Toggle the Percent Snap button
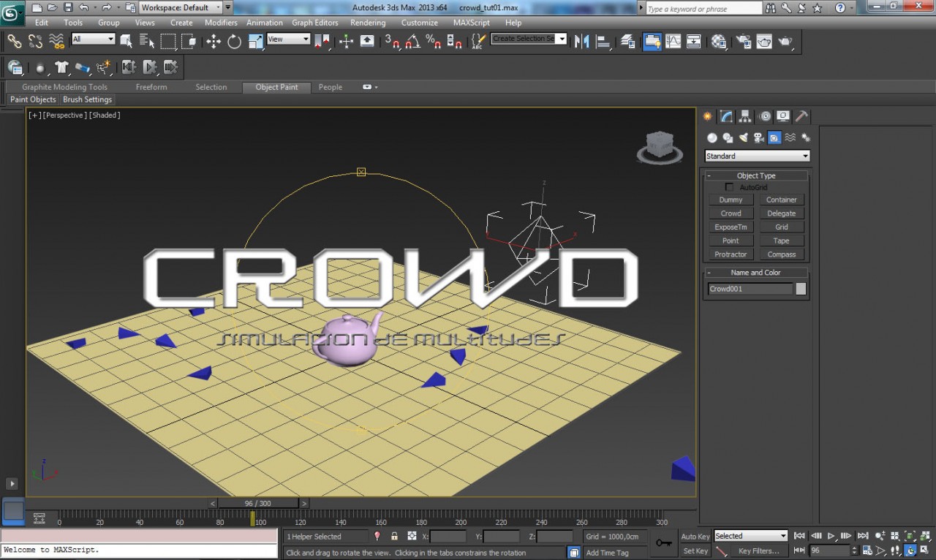 (x=434, y=42)
